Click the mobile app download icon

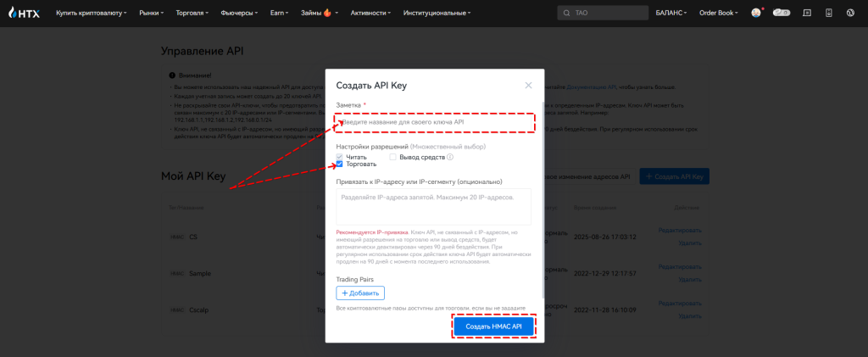[828, 13]
